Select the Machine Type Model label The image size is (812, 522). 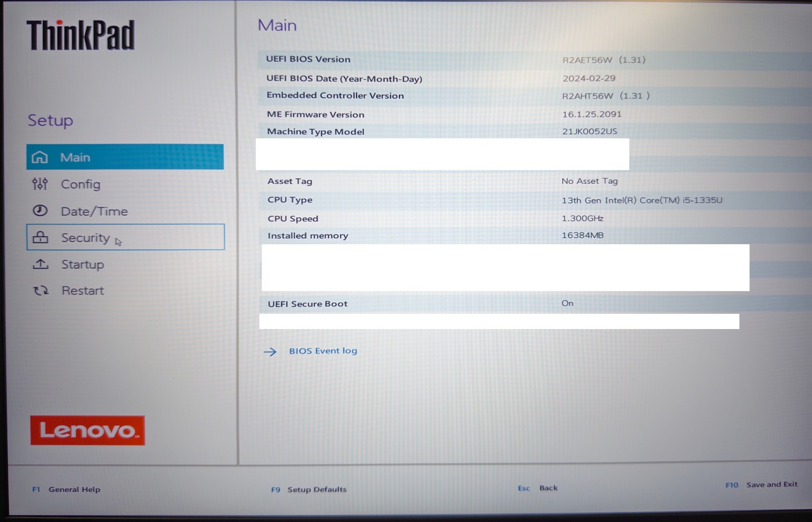pos(316,132)
